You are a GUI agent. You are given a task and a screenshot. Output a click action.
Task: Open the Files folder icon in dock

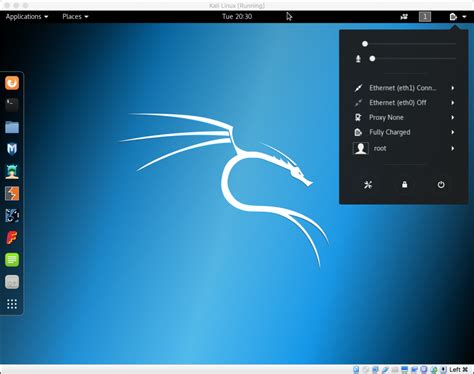pos(12,127)
